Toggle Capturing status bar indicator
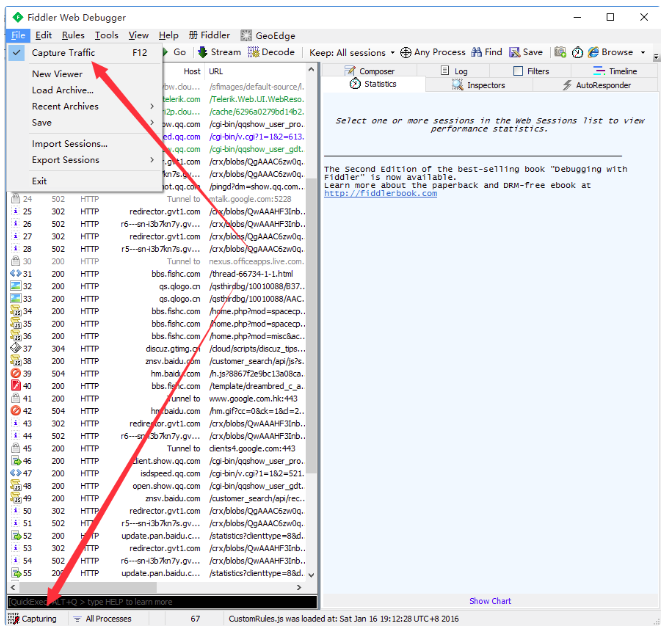The width and height of the screenshot is (664, 629). [x=32, y=618]
